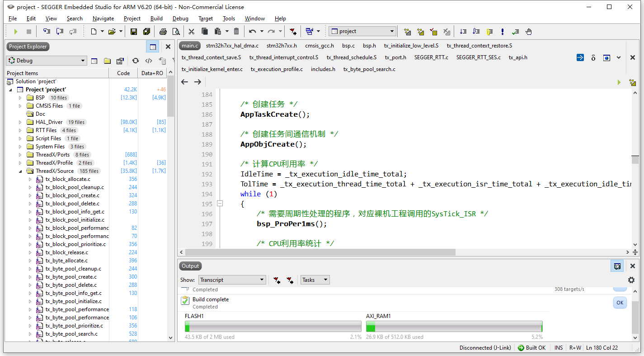644x356 pixels.
Task: Click the yellow folder icon in Project Explorer toolbar
Action: 108,61
